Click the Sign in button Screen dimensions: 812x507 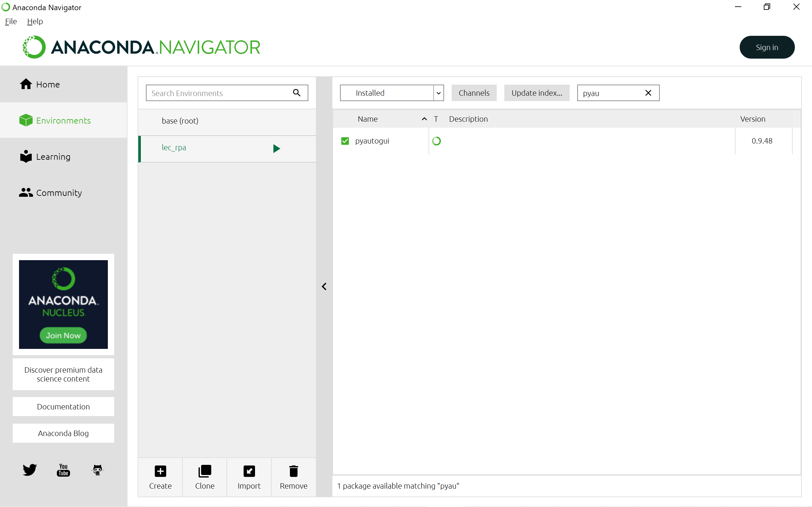coord(767,47)
